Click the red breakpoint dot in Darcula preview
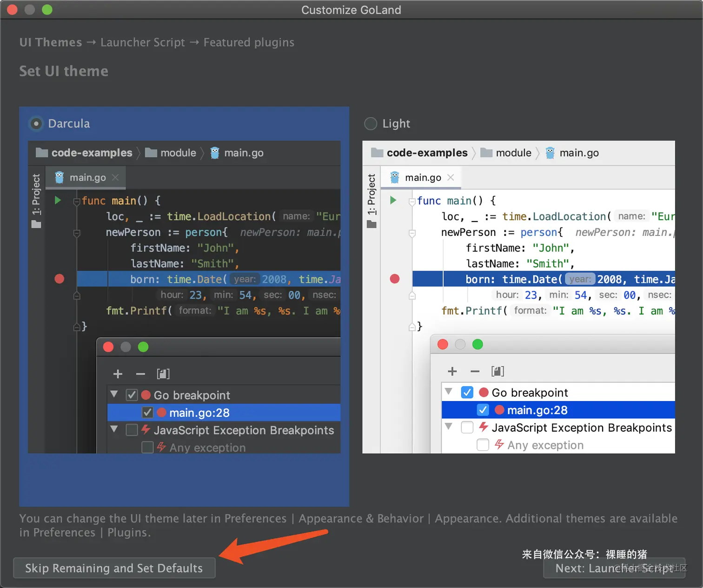The height and width of the screenshot is (588, 703). pos(60,279)
